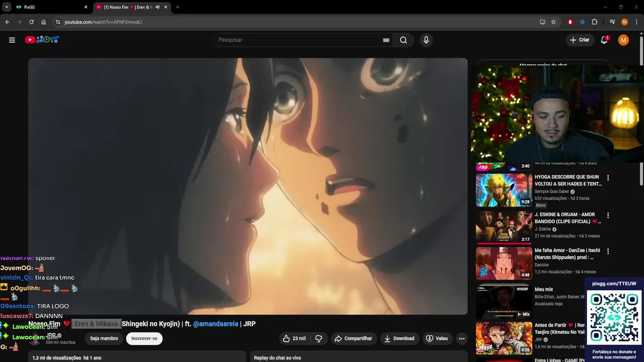Open the browser home page

(43, 22)
